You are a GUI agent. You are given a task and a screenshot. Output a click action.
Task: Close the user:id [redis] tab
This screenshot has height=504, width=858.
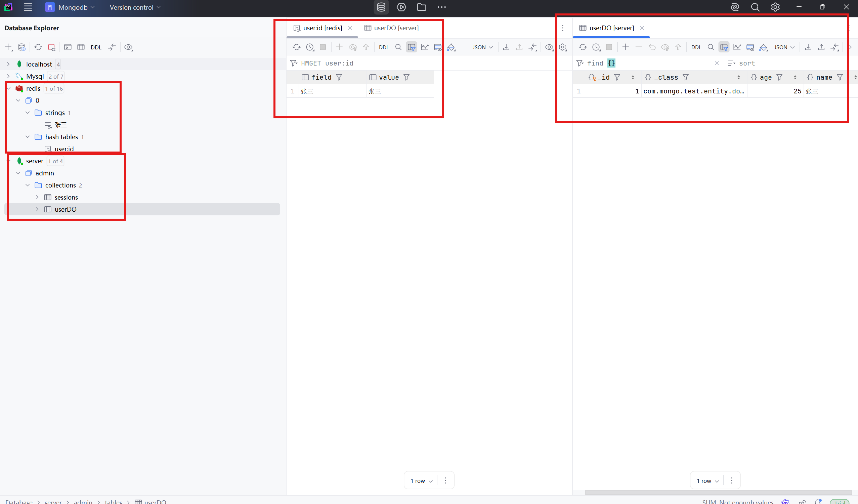click(350, 28)
